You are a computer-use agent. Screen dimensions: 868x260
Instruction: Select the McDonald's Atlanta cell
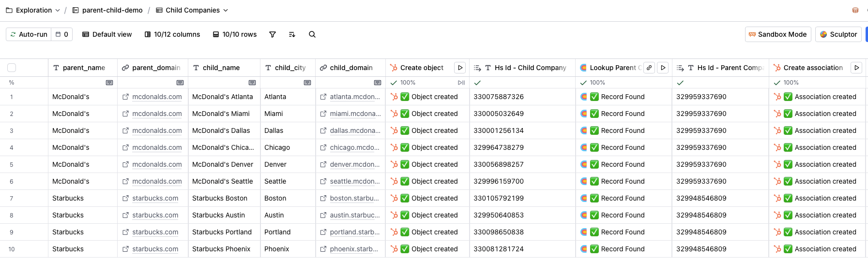click(x=224, y=97)
